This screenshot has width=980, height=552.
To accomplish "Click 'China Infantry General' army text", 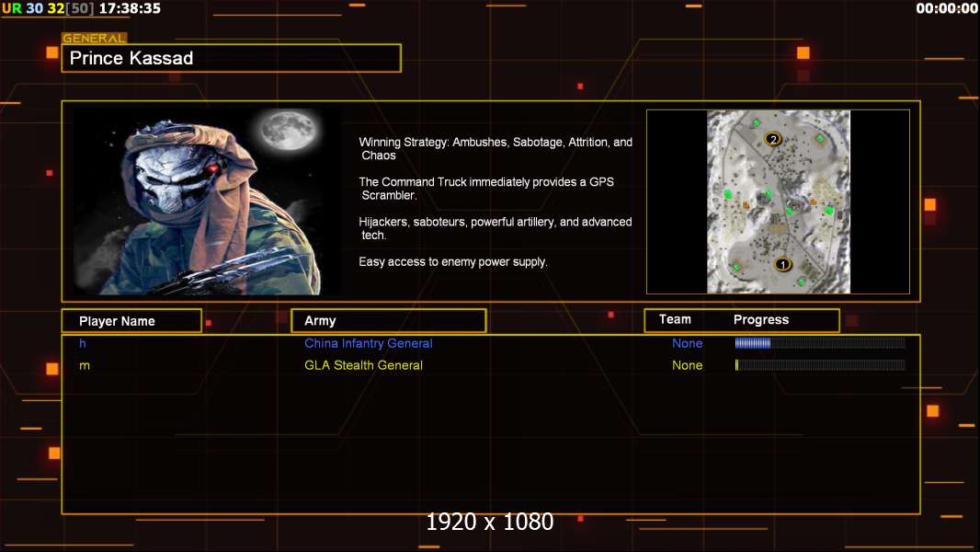I will tap(368, 343).
